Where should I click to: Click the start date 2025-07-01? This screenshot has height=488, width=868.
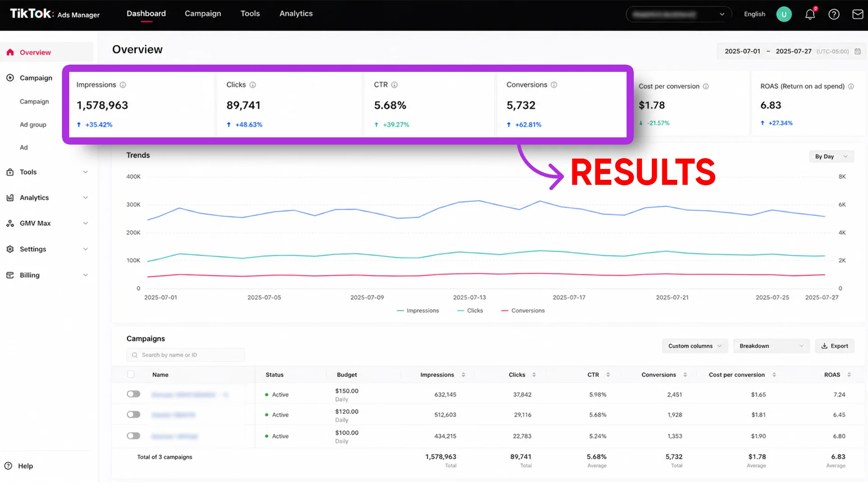click(742, 52)
